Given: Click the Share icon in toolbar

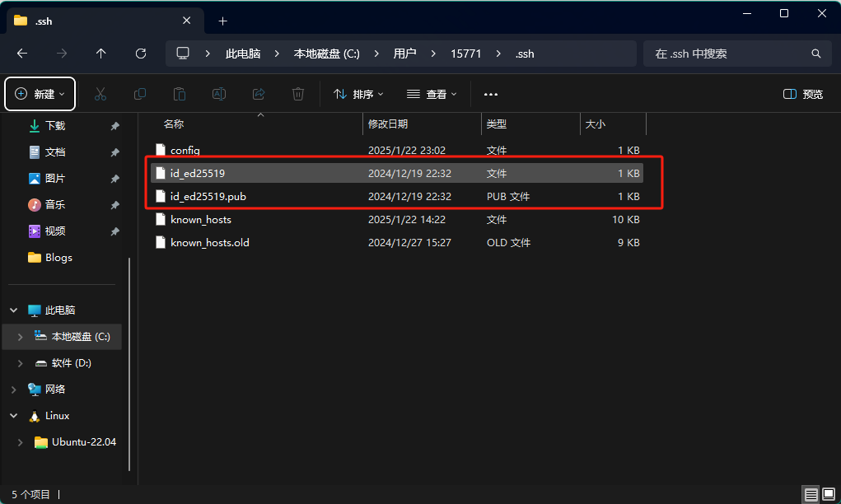Looking at the screenshot, I should (x=259, y=94).
